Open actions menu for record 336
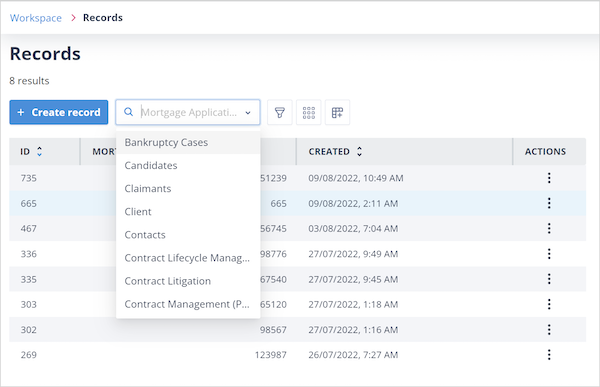 click(549, 254)
